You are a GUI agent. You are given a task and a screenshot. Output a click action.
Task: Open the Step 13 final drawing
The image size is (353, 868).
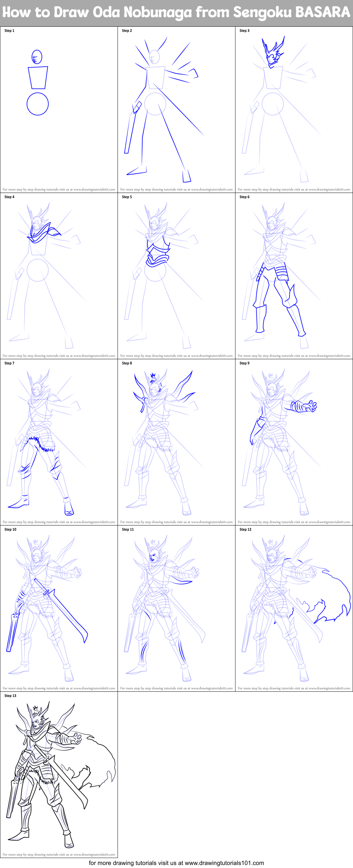[x=59, y=775]
